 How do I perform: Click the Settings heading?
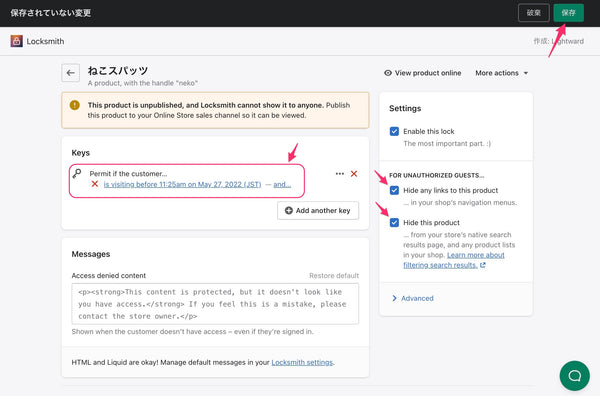pyautogui.click(x=405, y=108)
